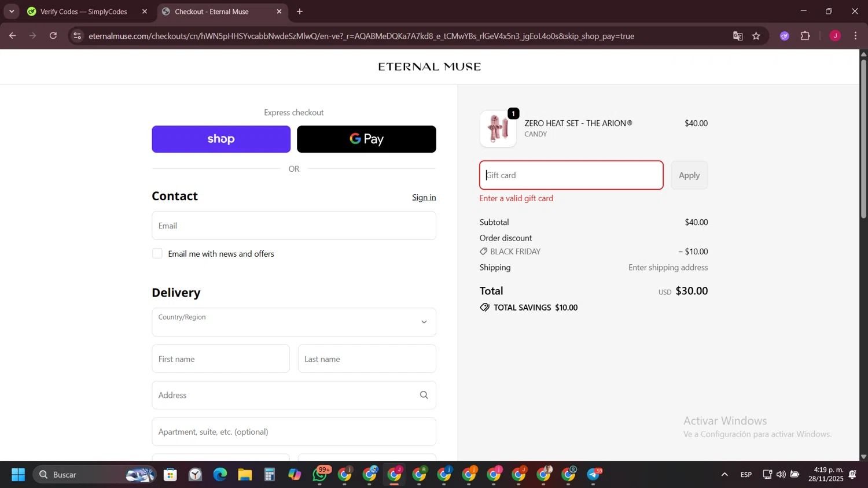Click the BLACK FRIDAY discount label
The width and height of the screenshot is (868, 488).
coord(515,252)
